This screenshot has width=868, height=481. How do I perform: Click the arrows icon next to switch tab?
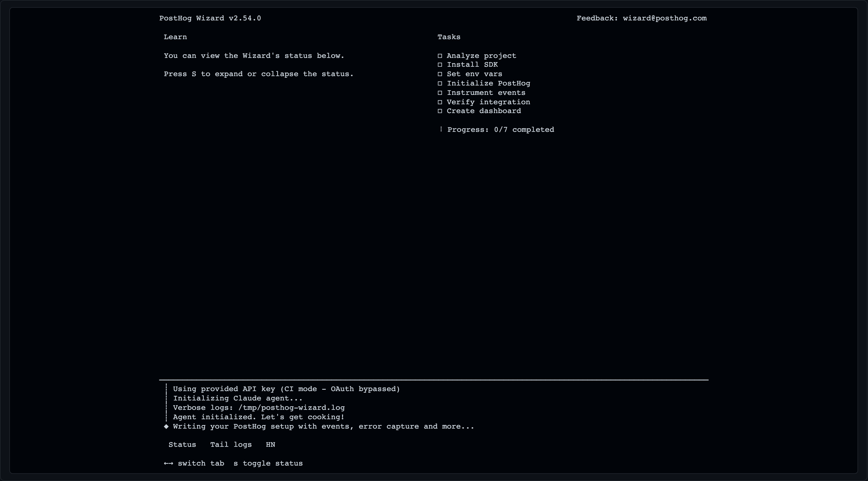point(168,464)
